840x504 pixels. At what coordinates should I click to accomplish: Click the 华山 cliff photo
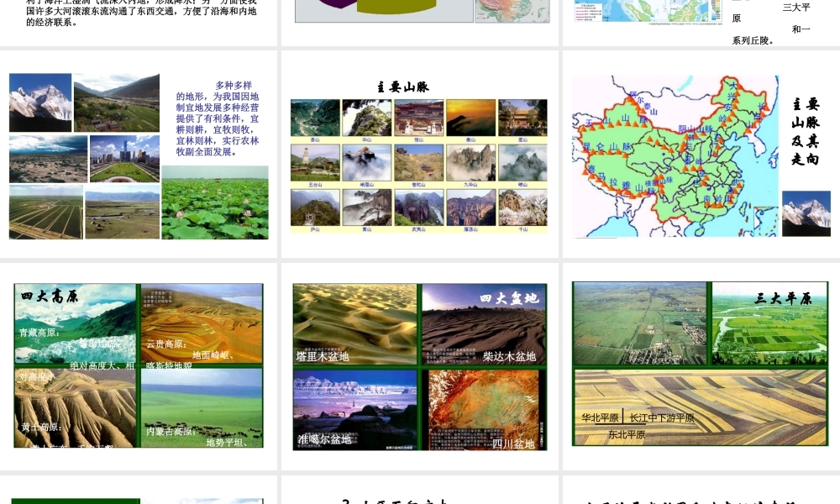367,118
